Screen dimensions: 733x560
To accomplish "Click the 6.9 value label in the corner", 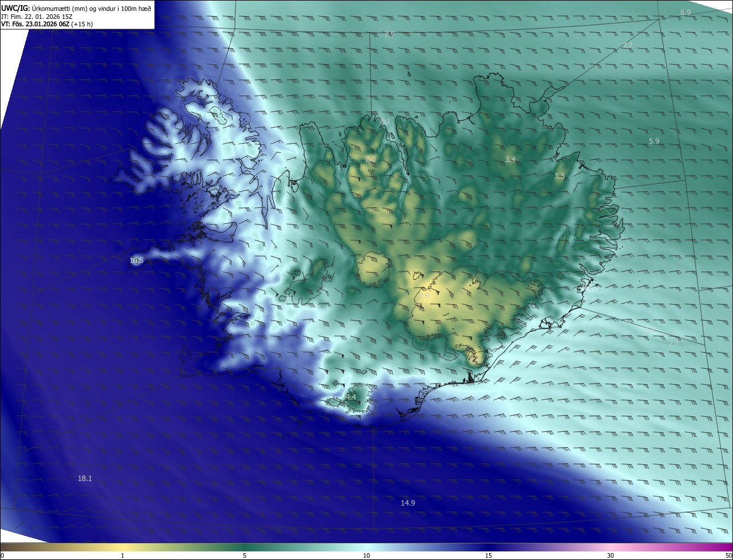I will (x=685, y=12).
